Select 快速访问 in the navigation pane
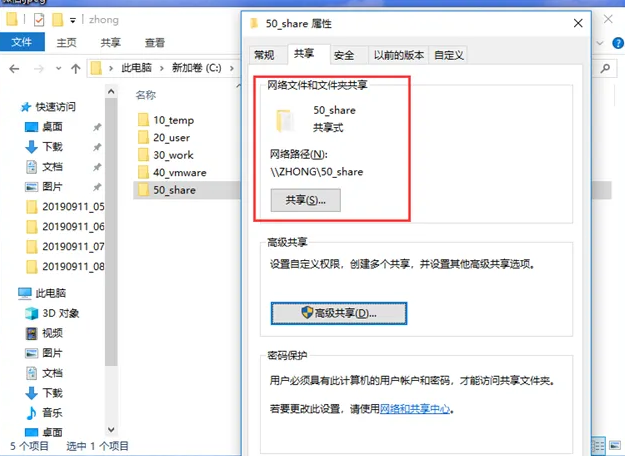The image size is (625, 456). click(55, 107)
